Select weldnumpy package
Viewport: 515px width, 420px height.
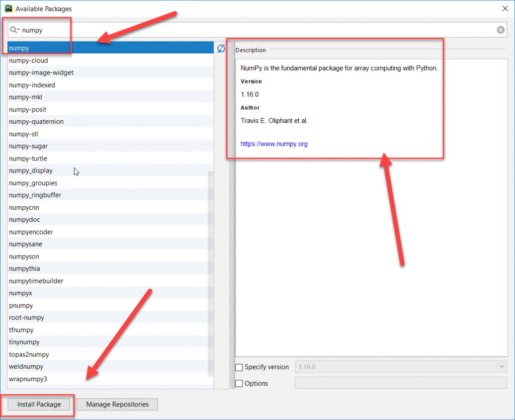tap(111, 367)
